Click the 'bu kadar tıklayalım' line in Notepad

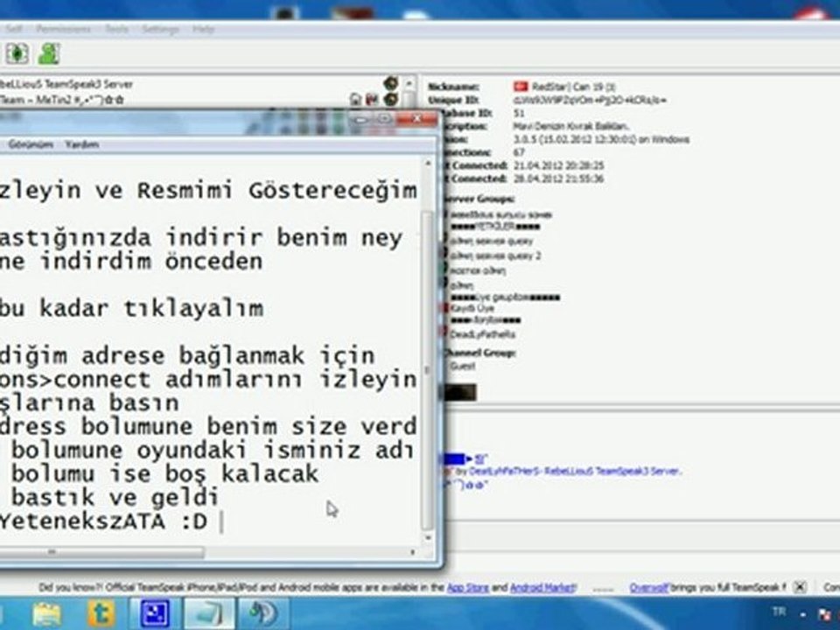click(x=132, y=309)
